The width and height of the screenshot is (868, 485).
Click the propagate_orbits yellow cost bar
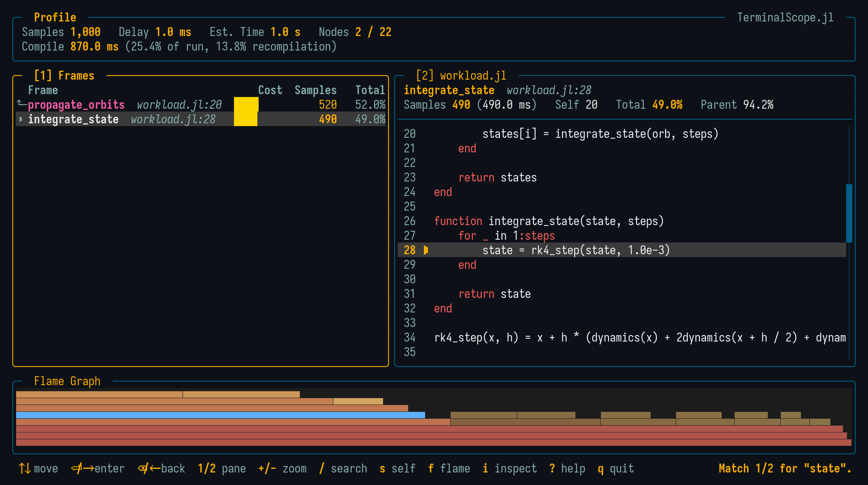click(x=246, y=105)
